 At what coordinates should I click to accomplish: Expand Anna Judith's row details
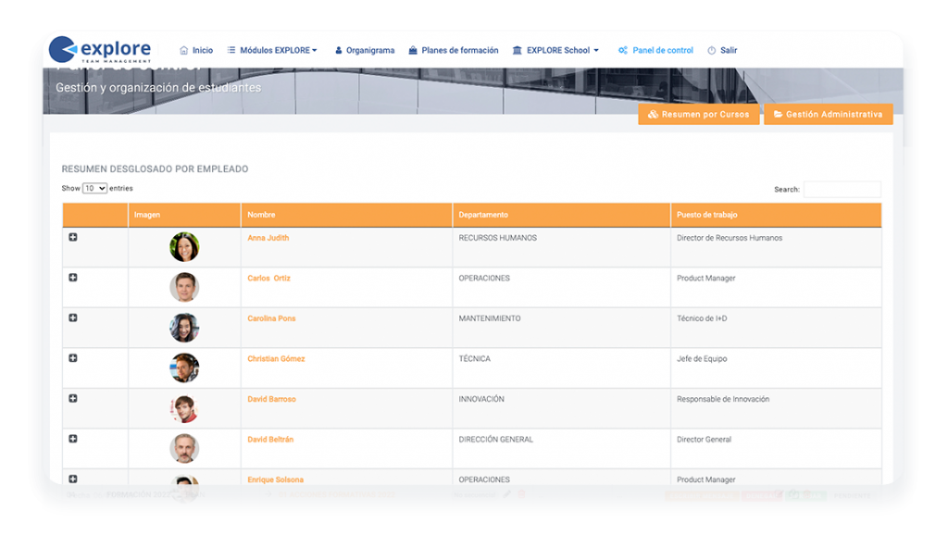tap(72, 236)
